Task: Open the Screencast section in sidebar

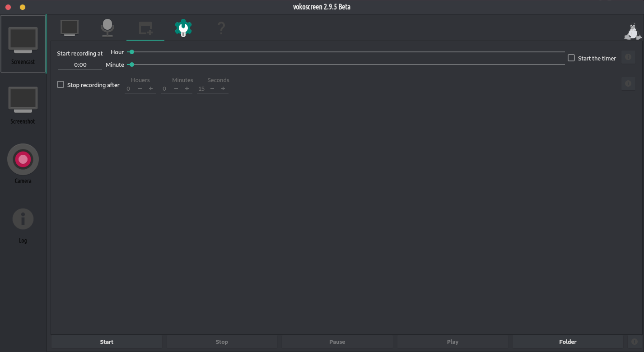Action: (23, 44)
